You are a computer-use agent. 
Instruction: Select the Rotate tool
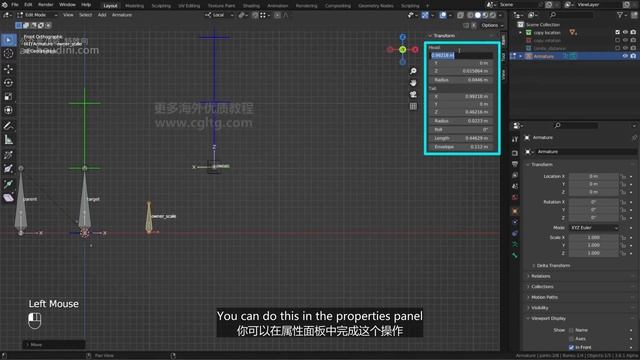(x=9, y=83)
